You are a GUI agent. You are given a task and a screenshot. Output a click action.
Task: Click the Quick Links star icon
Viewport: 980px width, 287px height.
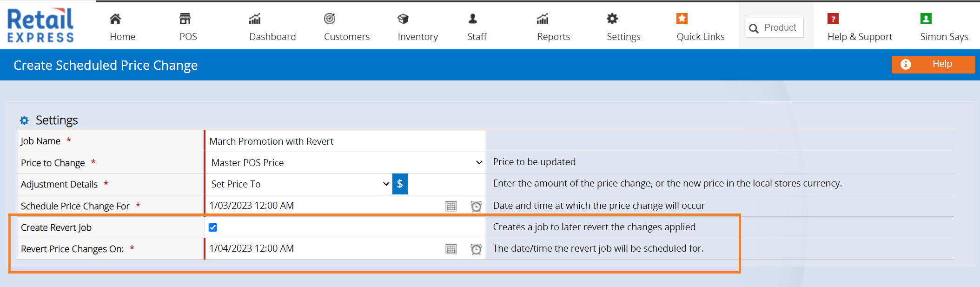[x=682, y=19]
